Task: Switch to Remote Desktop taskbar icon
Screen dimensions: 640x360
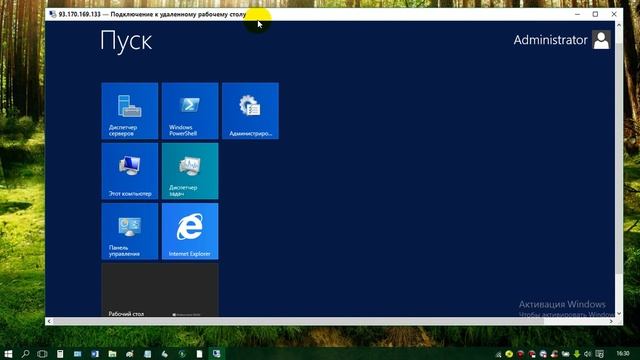Action: point(216,353)
